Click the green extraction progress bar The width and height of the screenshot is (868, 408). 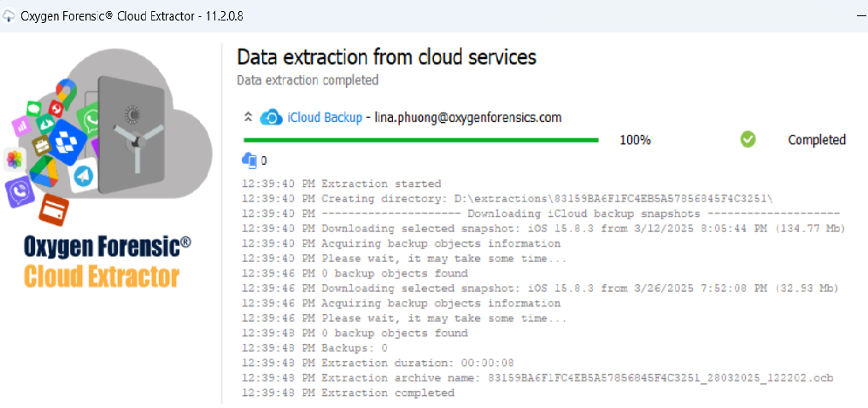420,140
